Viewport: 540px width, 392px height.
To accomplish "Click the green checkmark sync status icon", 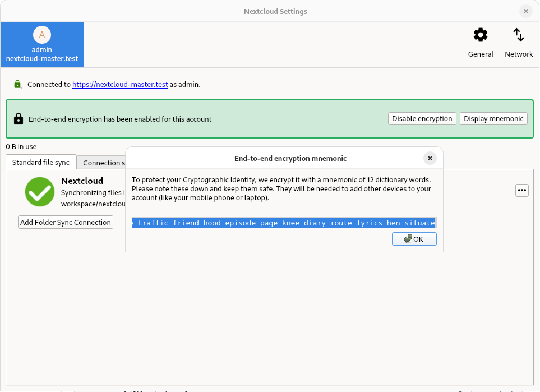I will coord(40,192).
